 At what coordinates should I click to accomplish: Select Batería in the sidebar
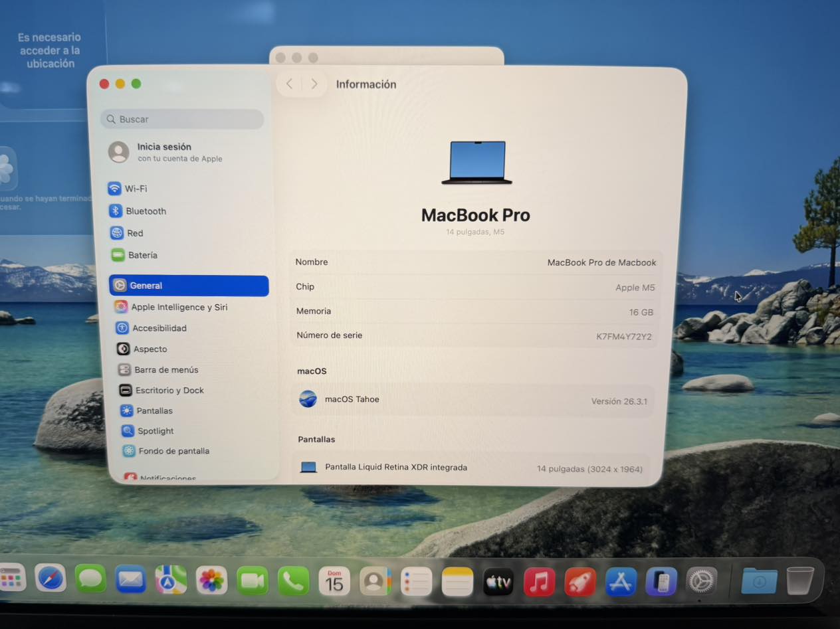(144, 255)
